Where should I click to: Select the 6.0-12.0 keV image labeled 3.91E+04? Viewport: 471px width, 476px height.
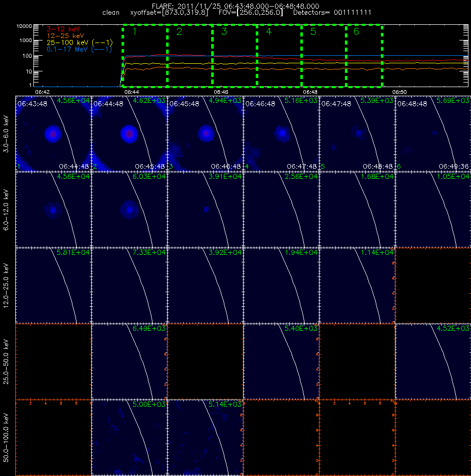point(205,210)
